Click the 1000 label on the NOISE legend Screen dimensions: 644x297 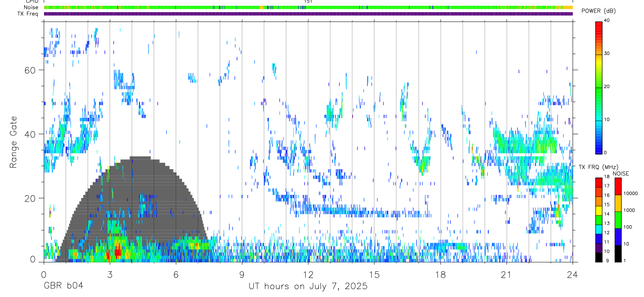pyautogui.click(x=629, y=210)
